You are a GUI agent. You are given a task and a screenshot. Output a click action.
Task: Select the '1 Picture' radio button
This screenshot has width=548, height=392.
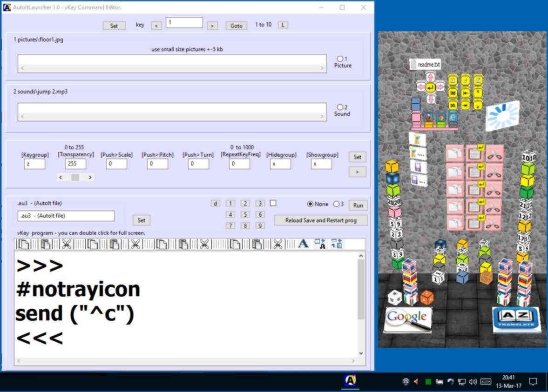pos(340,59)
